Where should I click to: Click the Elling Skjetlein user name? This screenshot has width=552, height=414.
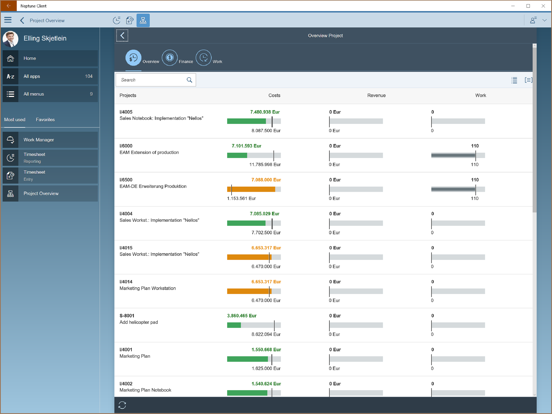[45, 38]
